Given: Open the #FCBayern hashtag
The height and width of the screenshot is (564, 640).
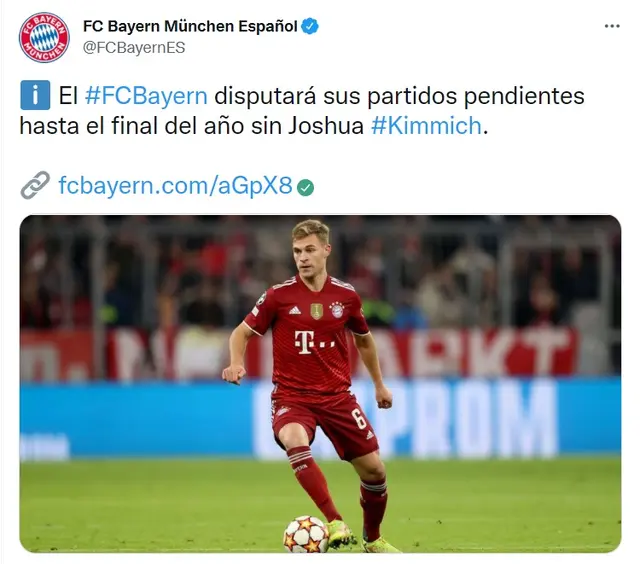Looking at the screenshot, I should coord(146,96).
